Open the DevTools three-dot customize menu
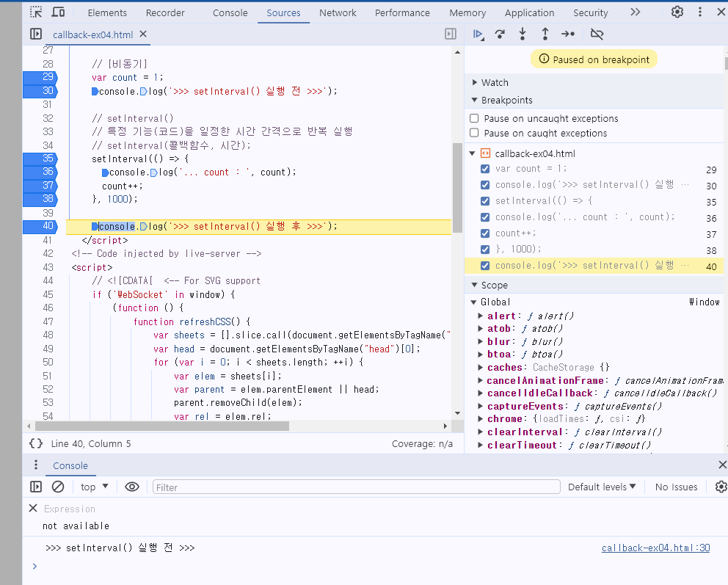 click(x=699, y=12)
